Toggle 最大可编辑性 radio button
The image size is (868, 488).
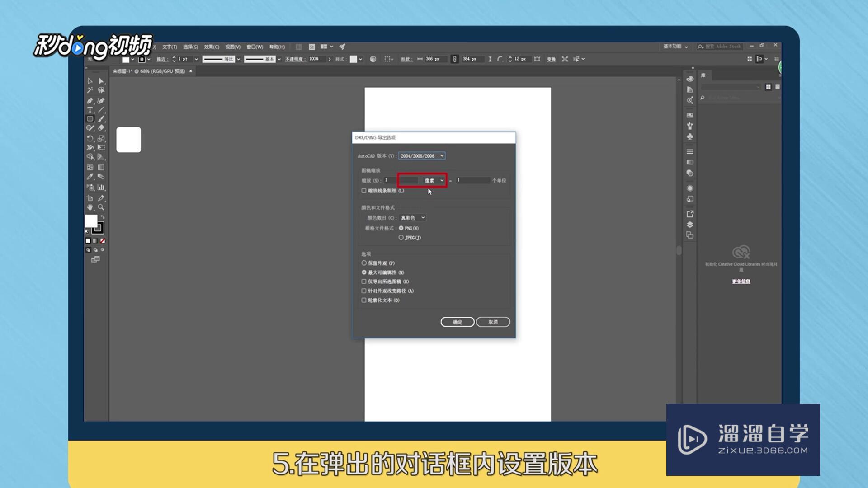[364, 272]
